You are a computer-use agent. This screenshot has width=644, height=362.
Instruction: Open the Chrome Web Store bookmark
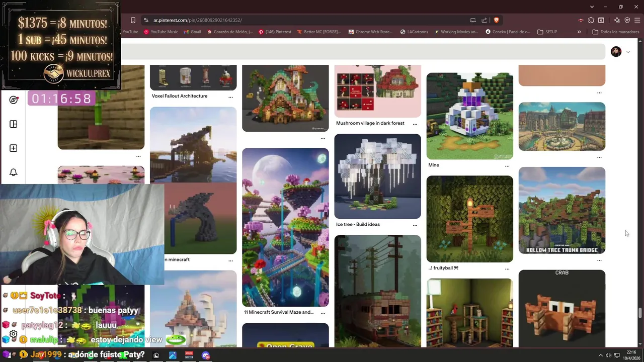pyautogui.click(x=370, y=32)
